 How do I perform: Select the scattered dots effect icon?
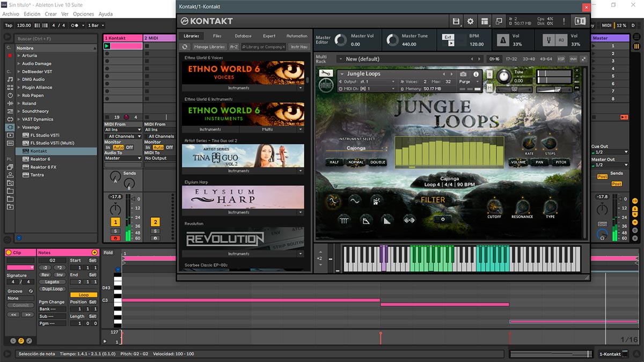(x=377, y=201)
